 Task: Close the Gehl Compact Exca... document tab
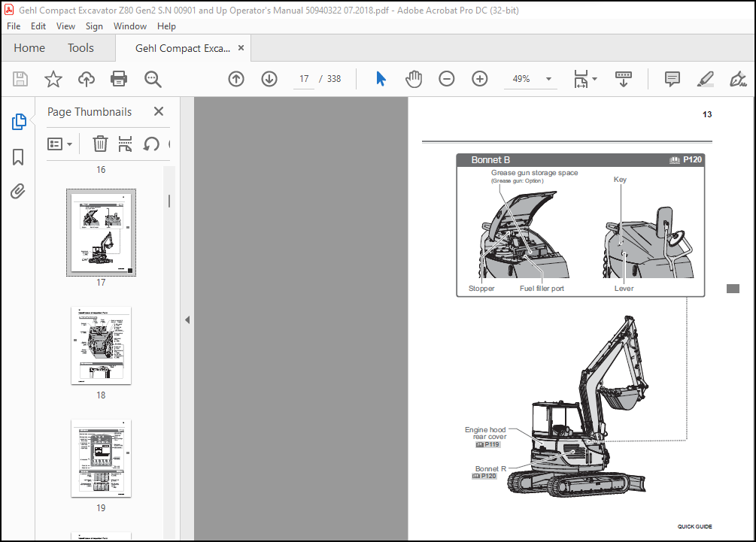coord(241,47)
